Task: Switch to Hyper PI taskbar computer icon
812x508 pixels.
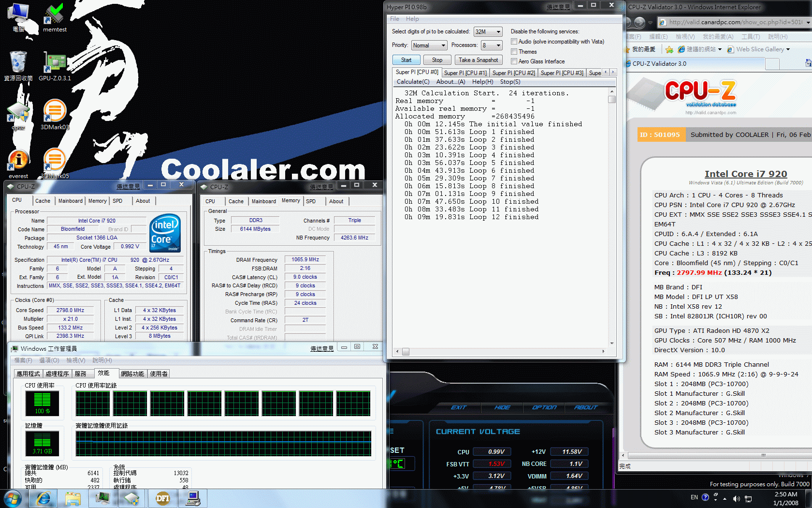Action: point(193,498)
